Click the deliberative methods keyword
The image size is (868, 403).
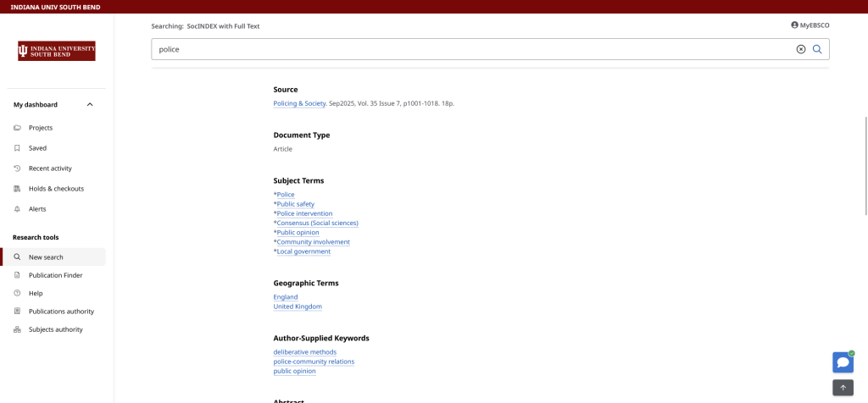305,352
